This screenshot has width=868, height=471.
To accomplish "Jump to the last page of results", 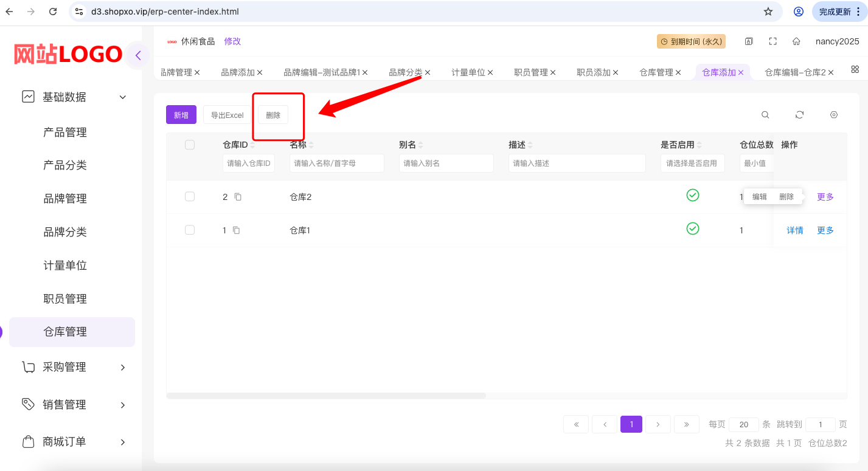I will click(x=686, y=424).
